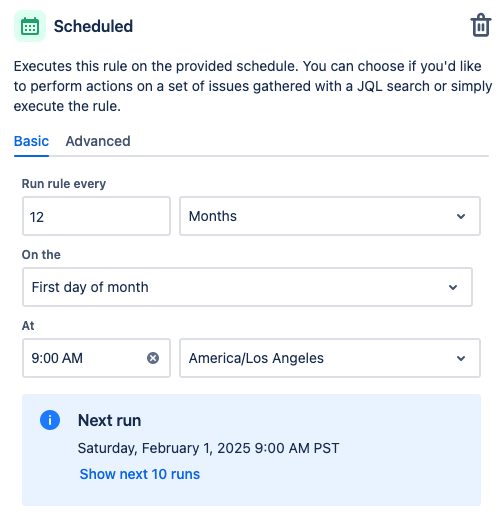The image size is (500, 519).
Task: Click the chevron arrow in Months field
Action: point(461,216)
